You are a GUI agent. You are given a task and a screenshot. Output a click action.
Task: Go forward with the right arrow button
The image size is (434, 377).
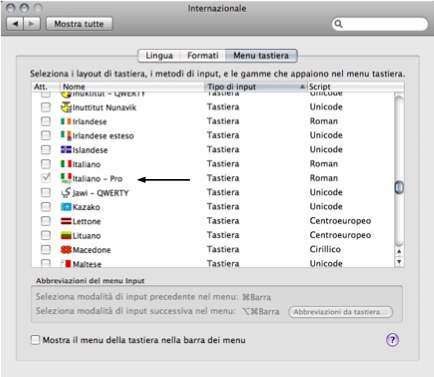tap(32, 24)
